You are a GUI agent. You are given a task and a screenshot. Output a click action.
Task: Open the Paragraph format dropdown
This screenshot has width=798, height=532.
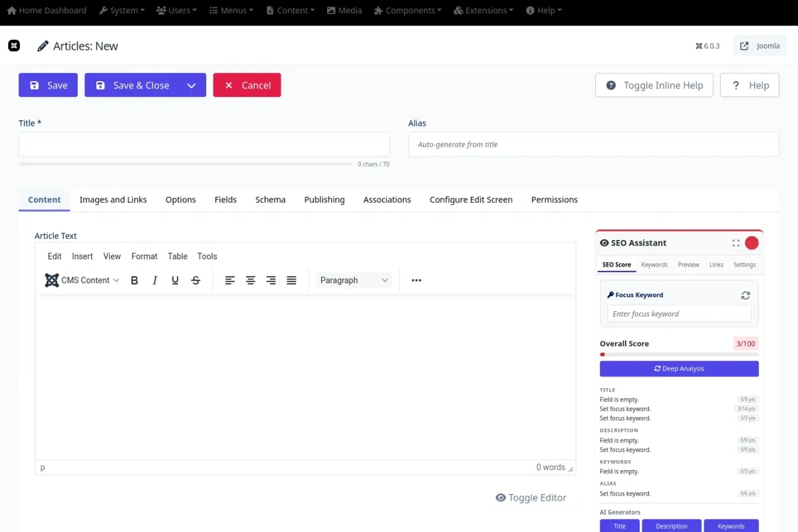[354, 281]
